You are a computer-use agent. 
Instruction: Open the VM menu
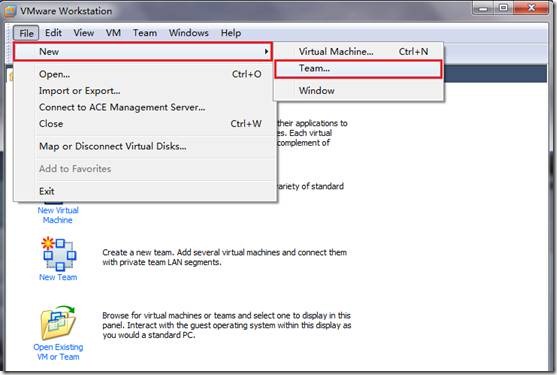[113, 33]
